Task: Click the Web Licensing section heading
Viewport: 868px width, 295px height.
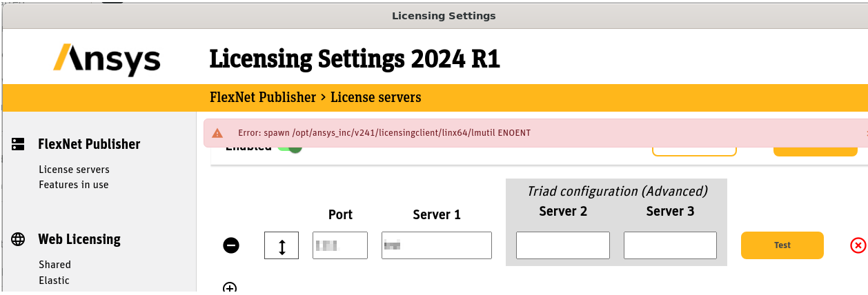Action: click(x=79, y=239)
